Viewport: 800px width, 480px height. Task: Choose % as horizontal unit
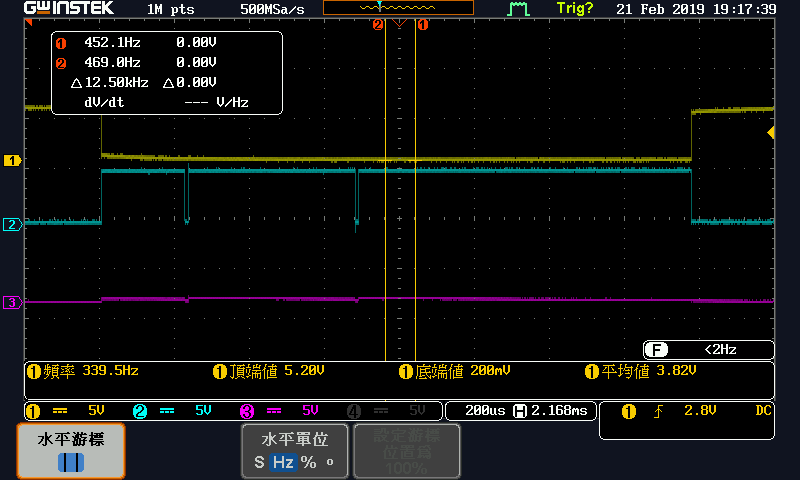(x=308, y=462)
